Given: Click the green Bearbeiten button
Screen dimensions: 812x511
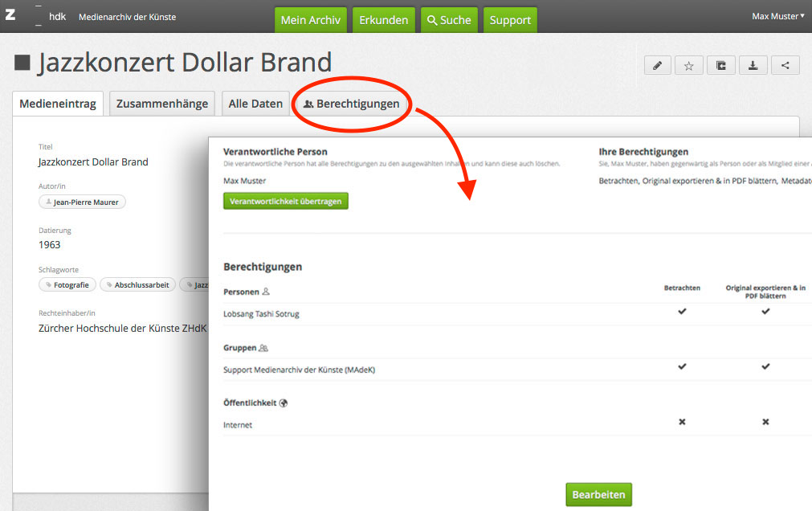Looking at the screenshot, I should point(598,495).
